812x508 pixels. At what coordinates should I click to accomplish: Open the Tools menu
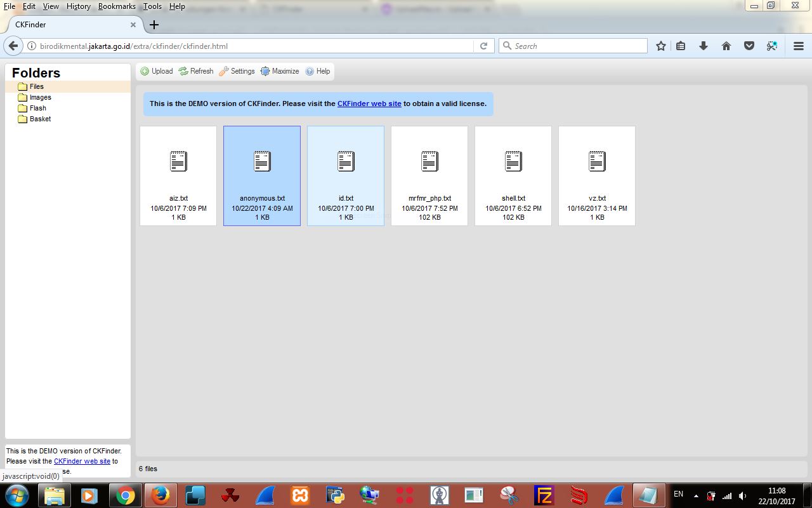pyautogui.click(x=152, y=6)
